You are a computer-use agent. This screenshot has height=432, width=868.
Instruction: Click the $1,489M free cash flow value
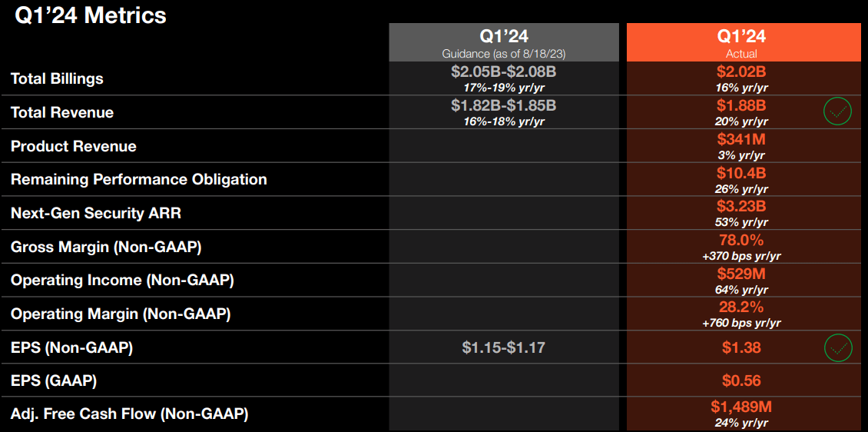pyautogui.click(x=741, y=407)
